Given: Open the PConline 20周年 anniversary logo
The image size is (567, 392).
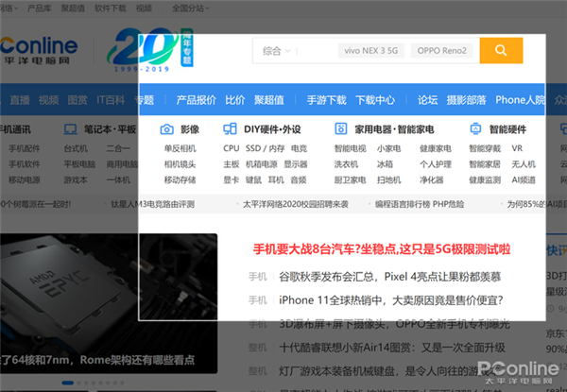Looking at the screenshot, I should coord(150,50).
